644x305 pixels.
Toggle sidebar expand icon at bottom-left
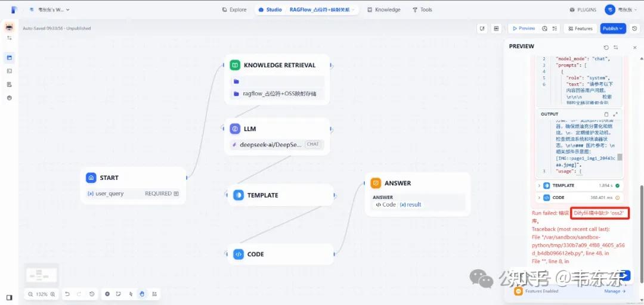9,298
